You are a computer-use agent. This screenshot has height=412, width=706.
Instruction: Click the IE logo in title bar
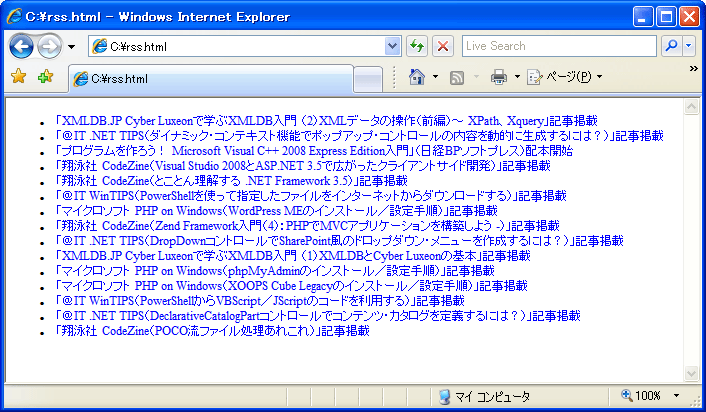(14, 17)
